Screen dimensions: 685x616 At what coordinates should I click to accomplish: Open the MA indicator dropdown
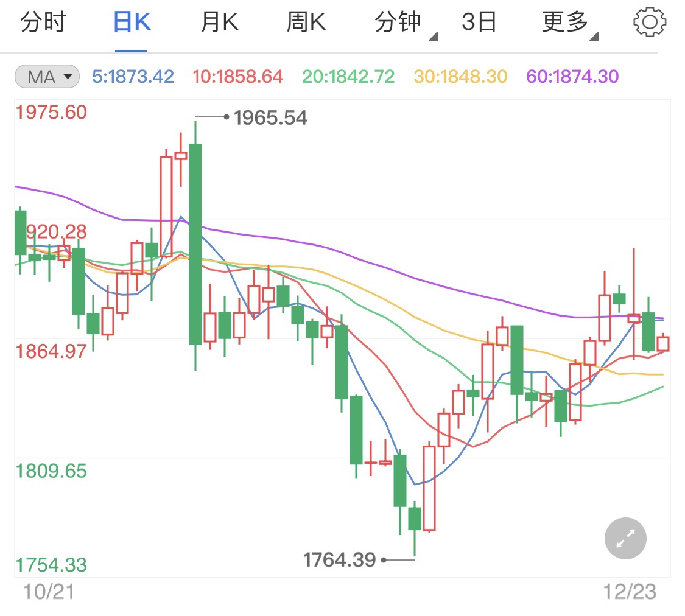47,77
